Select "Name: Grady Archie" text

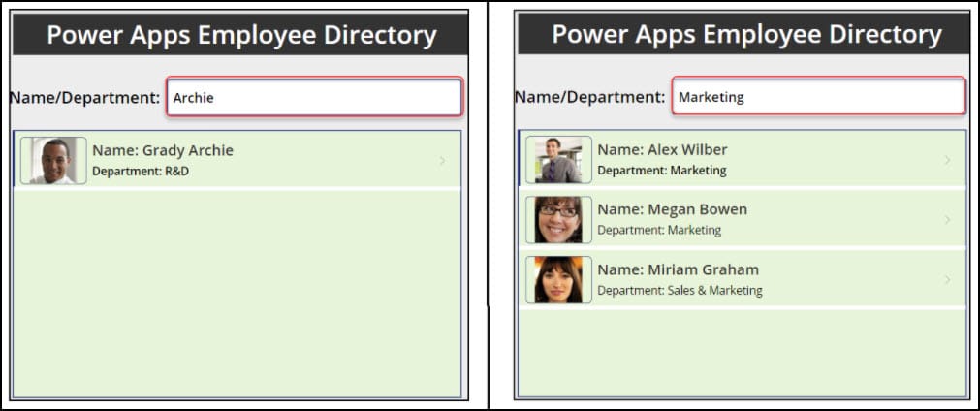(x=163, y=150)
